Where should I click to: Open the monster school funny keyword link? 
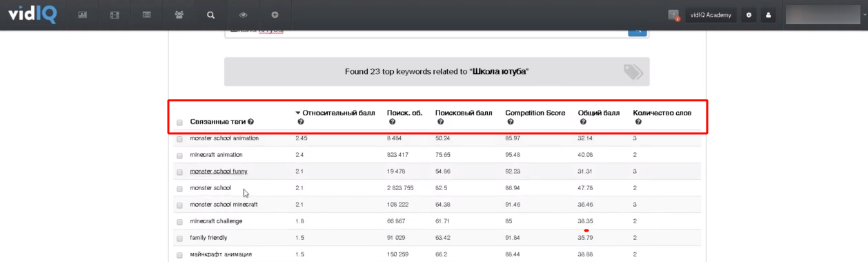click(219, 171)
